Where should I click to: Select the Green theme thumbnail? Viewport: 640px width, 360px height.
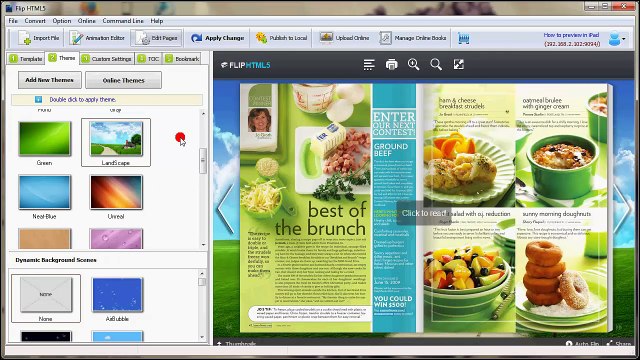44,139
